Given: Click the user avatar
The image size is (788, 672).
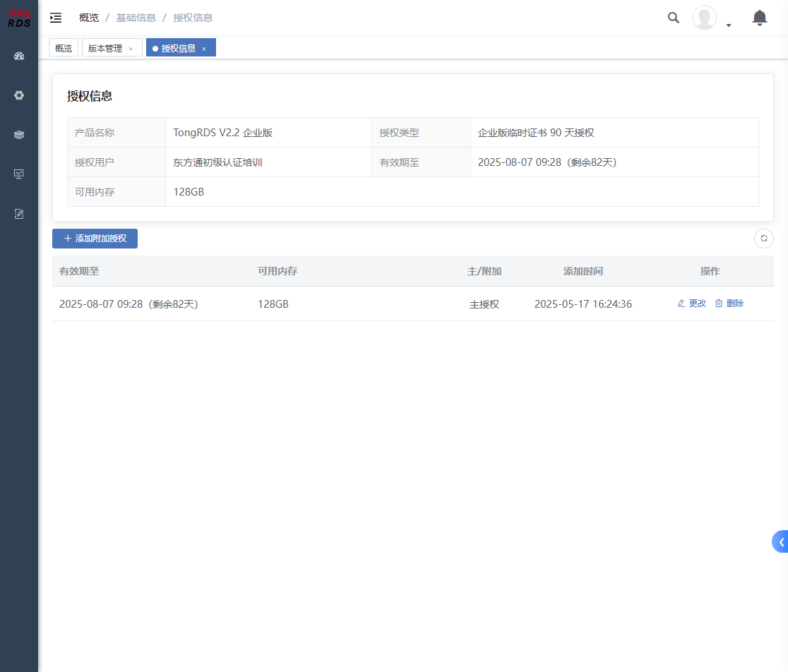Looking at the screenshot, I should (705, 18).
